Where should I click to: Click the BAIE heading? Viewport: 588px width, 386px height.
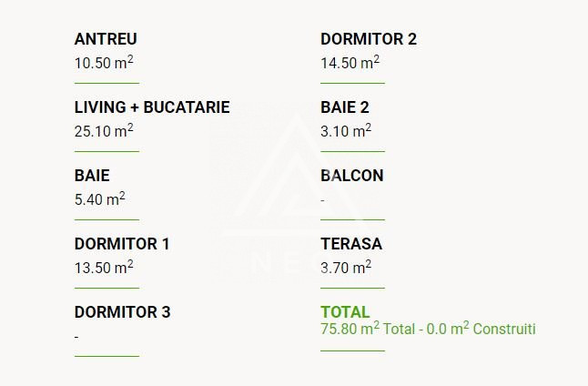coord(92,176)
